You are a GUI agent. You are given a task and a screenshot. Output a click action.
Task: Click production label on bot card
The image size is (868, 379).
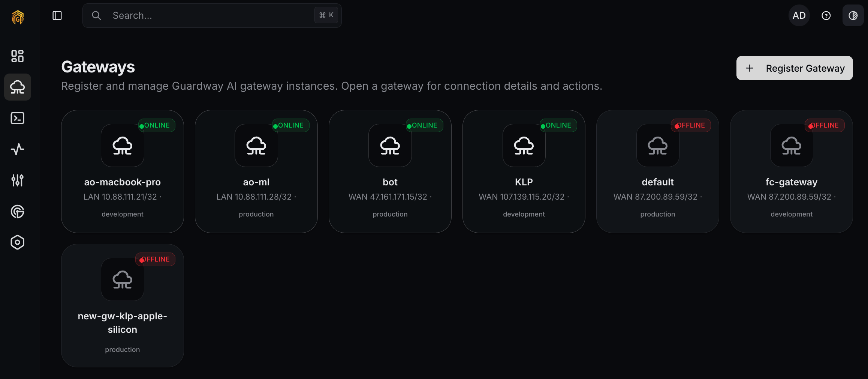pos(390,214)
